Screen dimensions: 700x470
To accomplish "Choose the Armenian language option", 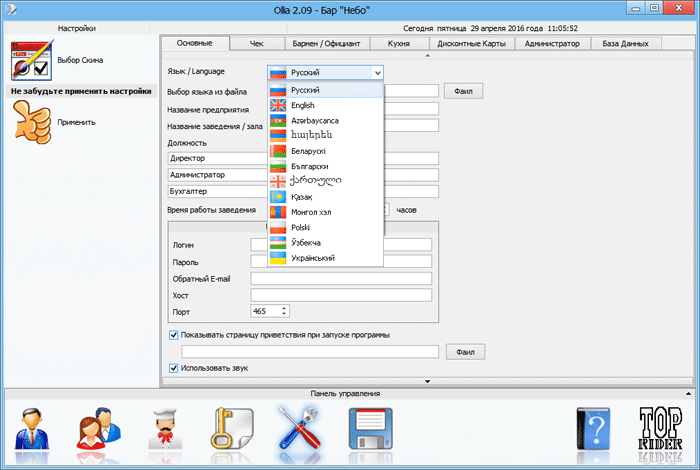I will coord(325,135).
